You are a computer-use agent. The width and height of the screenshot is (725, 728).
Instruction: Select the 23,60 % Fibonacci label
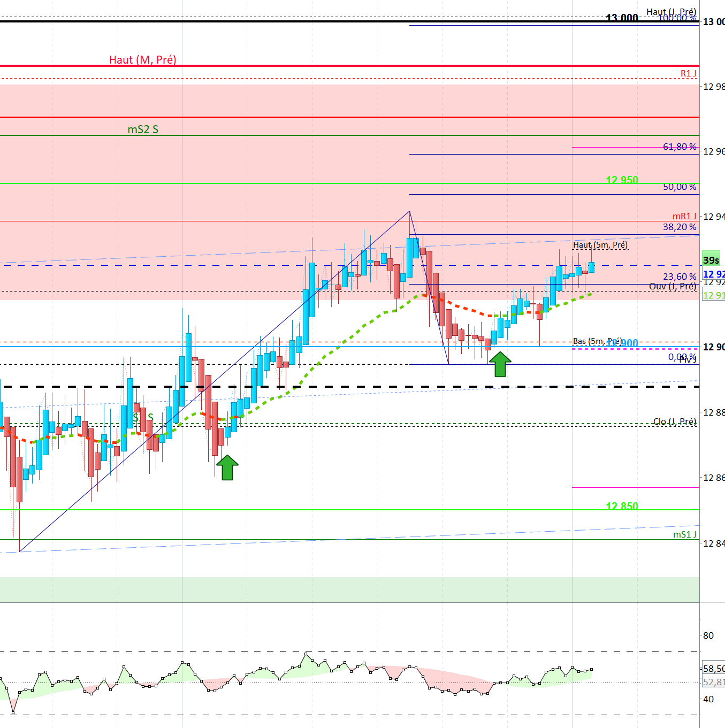[x=680, y=277]
